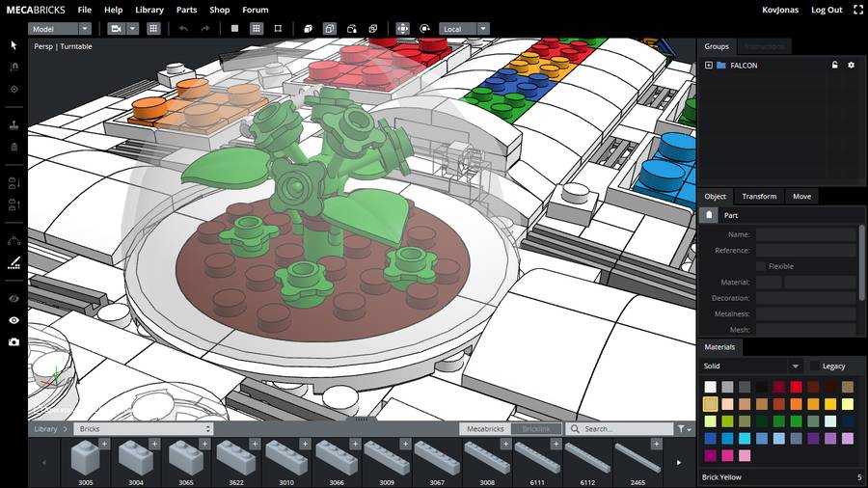Unlock the FALCON group with lock icon

(x=835, y=65)
